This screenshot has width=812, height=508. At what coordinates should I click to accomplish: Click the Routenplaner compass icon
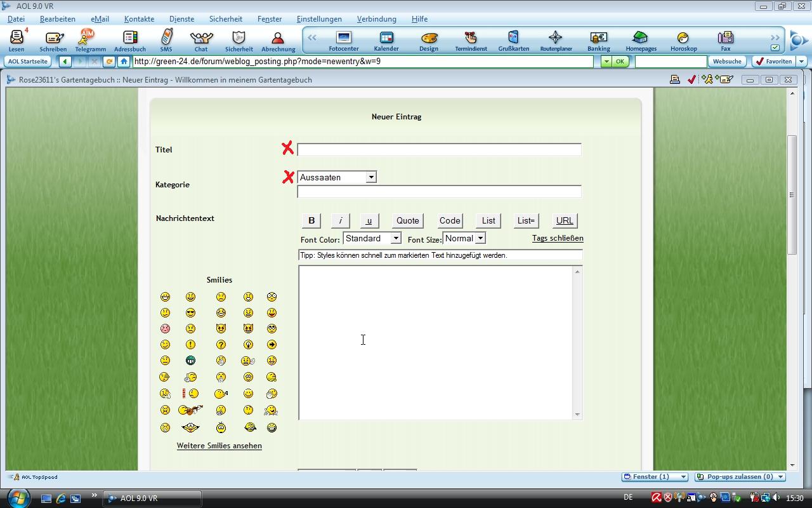pos(556,39)
